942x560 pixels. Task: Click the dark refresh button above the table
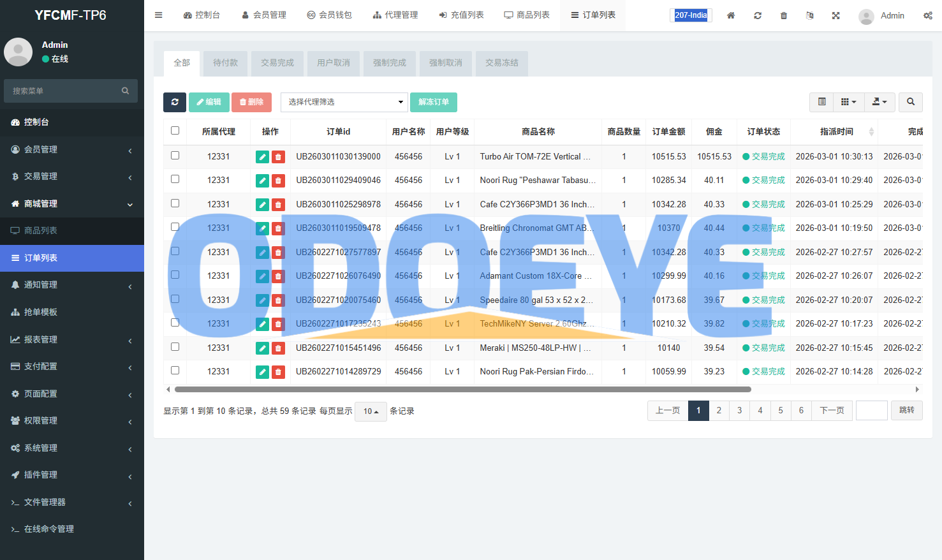pos(174,102)
